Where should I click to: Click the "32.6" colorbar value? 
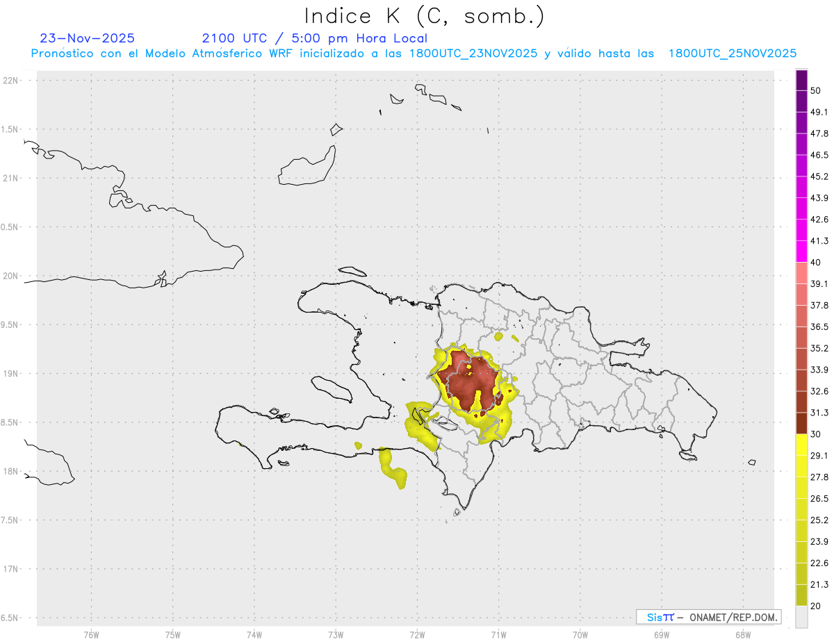819,391
